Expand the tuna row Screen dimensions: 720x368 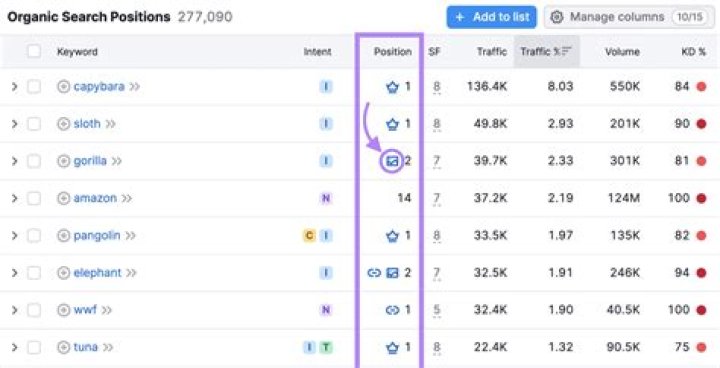14,347
